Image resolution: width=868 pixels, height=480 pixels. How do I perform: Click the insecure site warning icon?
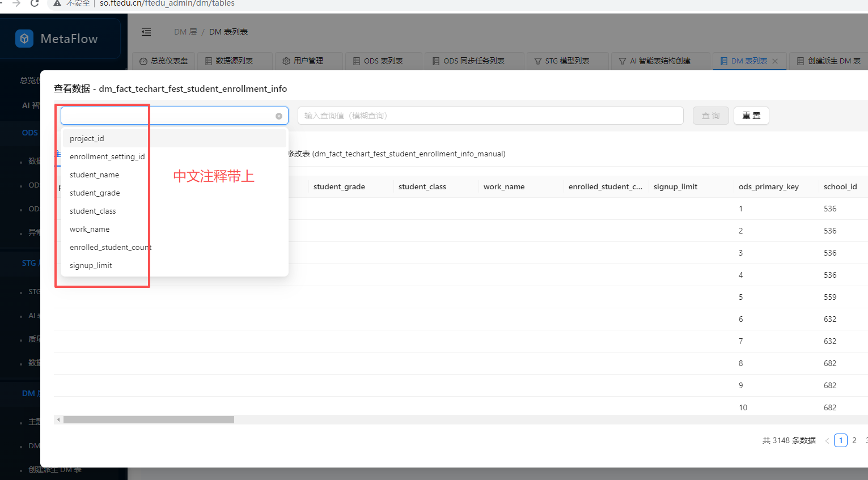(x=57, y=3)
